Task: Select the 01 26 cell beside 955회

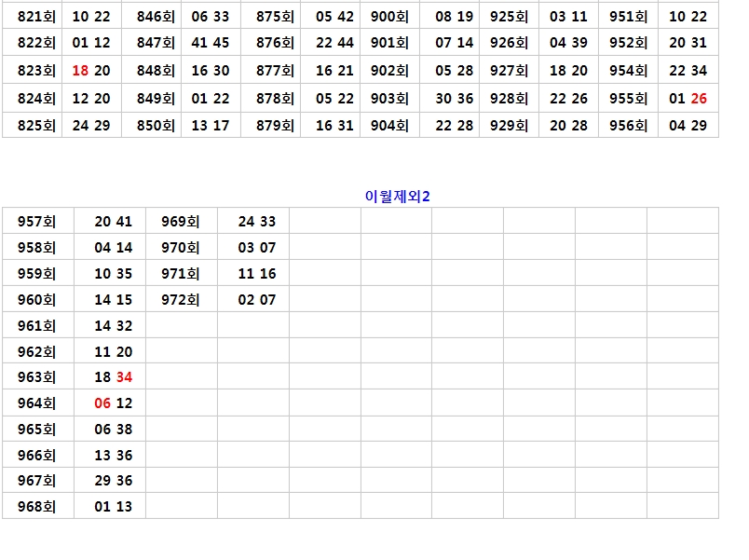Action: pos(688,98)
